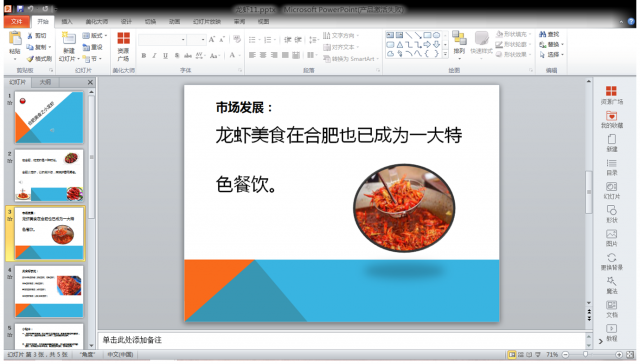Open the File tab
This screenshot has width=640, height=364.
click(17, 22)
